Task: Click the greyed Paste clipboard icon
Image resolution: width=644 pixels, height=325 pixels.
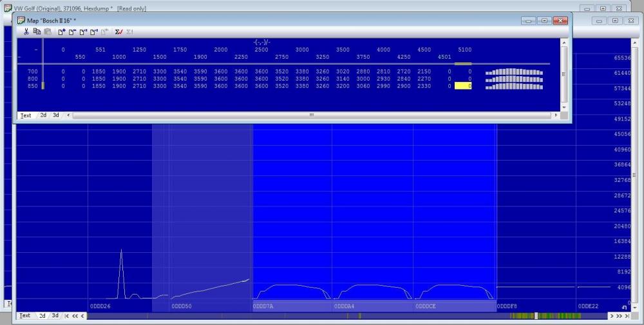Action: coord(48,32)
